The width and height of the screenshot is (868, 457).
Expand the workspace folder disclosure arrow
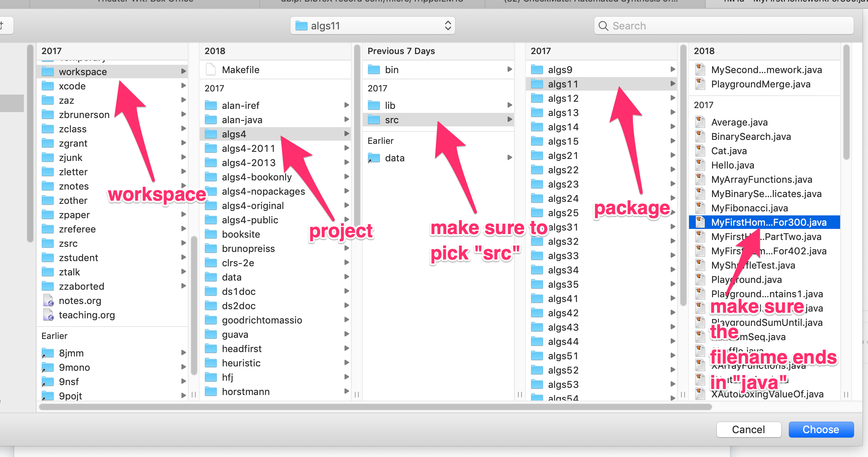(x=183, y=72)
